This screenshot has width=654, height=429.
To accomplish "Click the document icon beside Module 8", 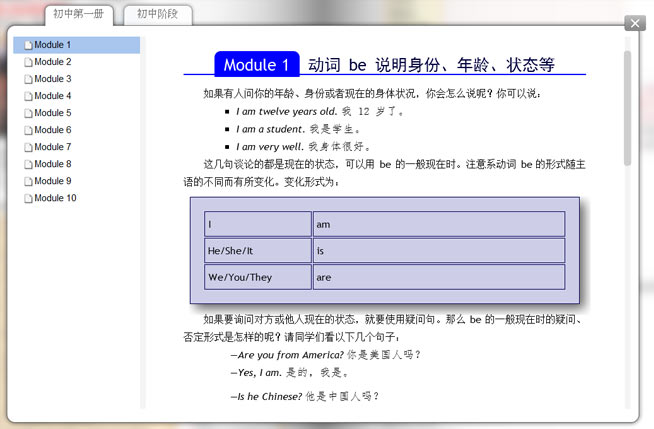I will click(x=28, y=165).
